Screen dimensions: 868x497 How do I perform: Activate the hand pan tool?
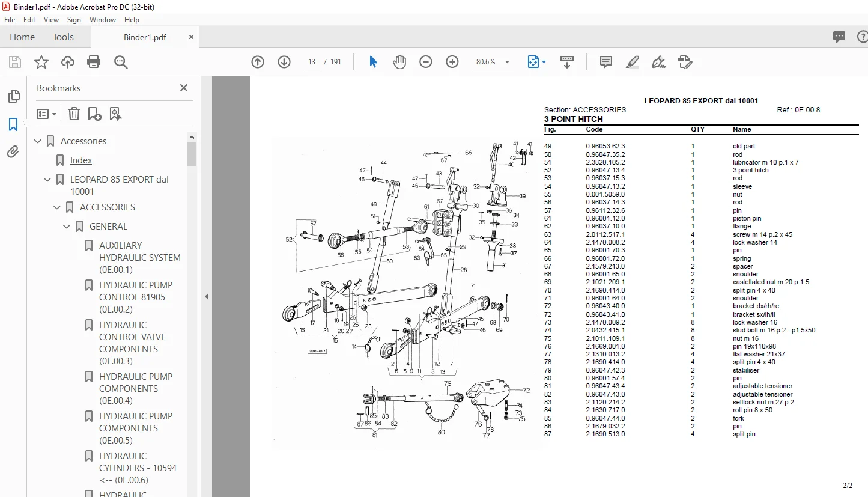pos(399,62)
